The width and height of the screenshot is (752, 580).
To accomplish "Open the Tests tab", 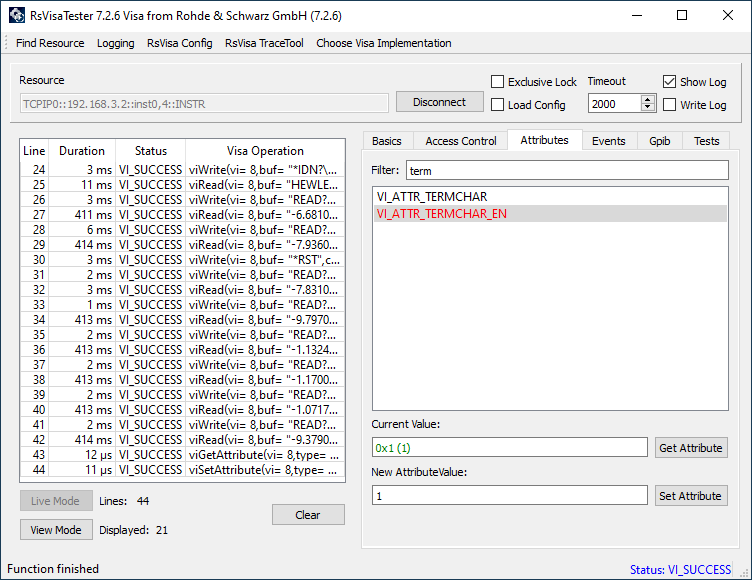I will [x=706, y=141].
